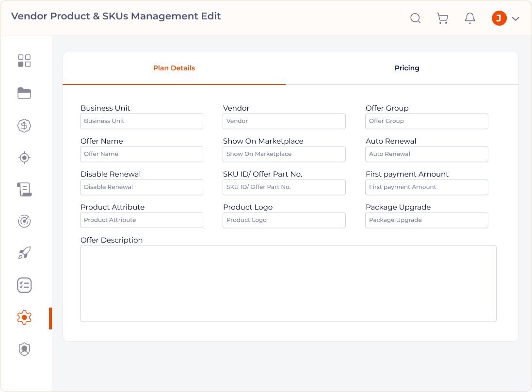The image size is (532, 392).
Task: Click the Offer Name input field
Action: pyautogui.click(x=142, y=154)
